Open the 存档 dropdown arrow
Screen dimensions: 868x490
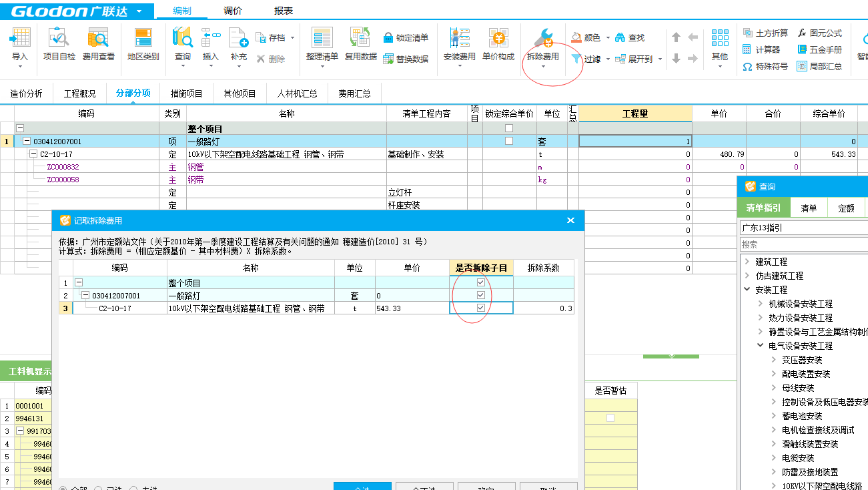[292, 38]
